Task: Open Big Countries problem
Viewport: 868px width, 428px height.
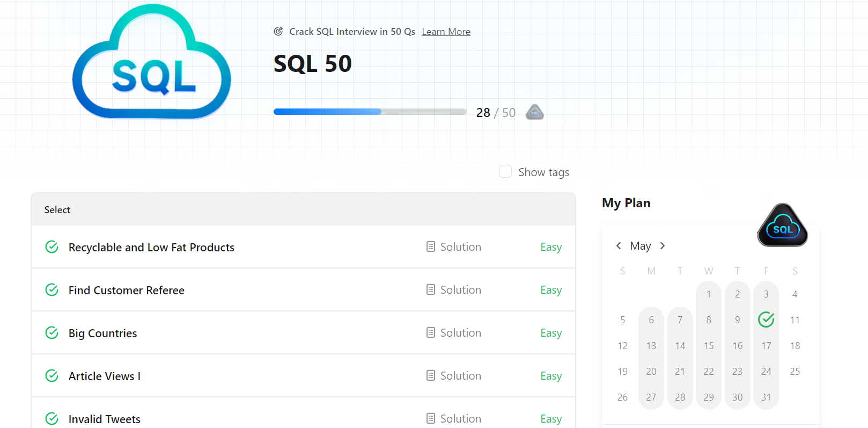Action: (102, 333)
